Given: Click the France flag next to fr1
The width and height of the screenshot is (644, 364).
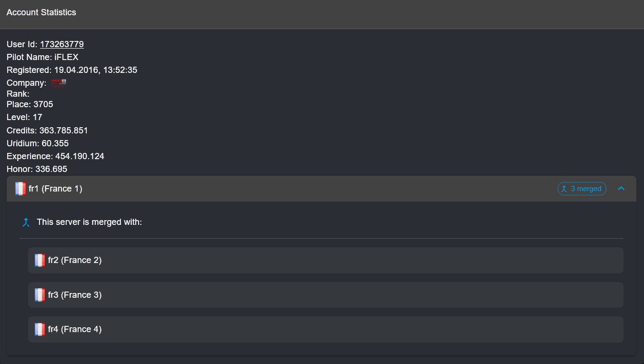Looking at the screenshot, I should pos(20,189).
